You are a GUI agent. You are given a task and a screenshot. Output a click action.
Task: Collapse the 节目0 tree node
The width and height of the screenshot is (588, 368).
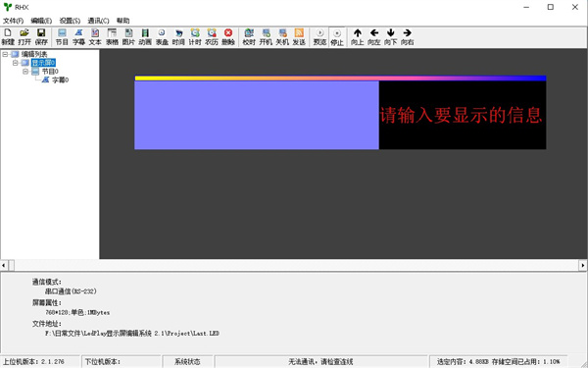(25, 72)
